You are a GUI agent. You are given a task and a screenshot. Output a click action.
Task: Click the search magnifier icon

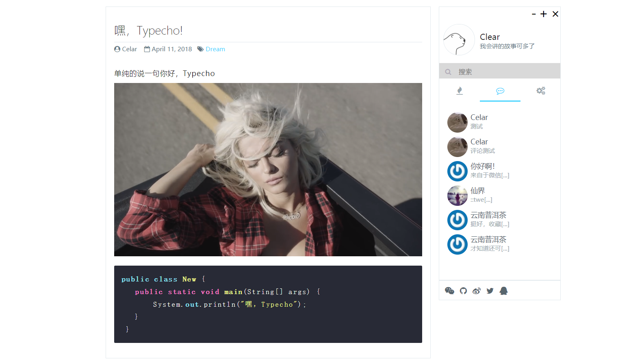pos(448,72)
